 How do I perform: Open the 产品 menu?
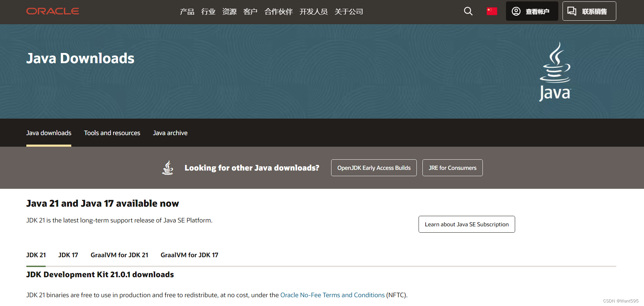coord(187,12)
